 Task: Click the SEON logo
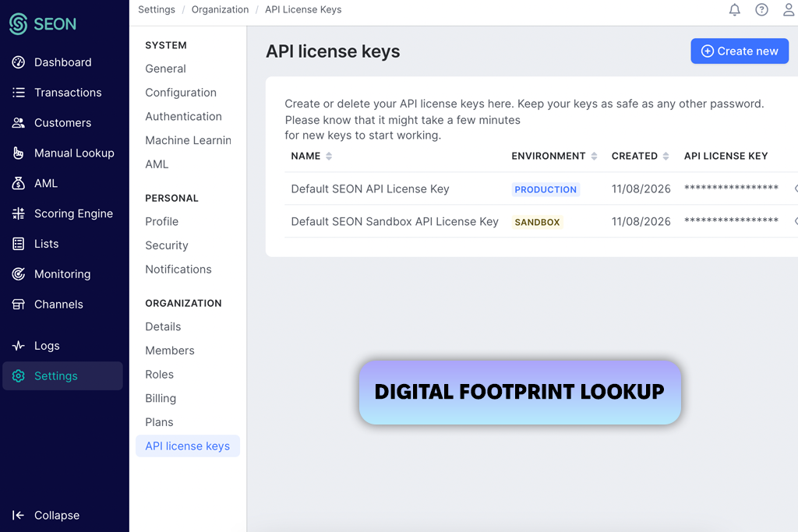43,24
